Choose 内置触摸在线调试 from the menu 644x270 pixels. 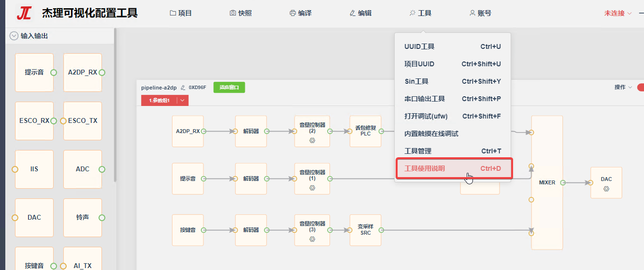(x=453, y=134)
